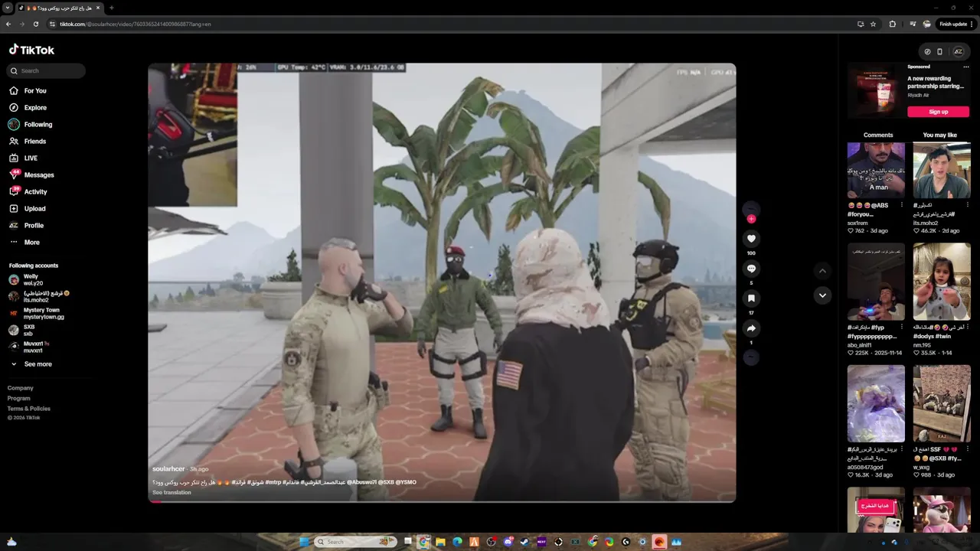The width and height of the screenshot is (980, 551).
Task: Open the Friends page
Action: coord(28,142)
